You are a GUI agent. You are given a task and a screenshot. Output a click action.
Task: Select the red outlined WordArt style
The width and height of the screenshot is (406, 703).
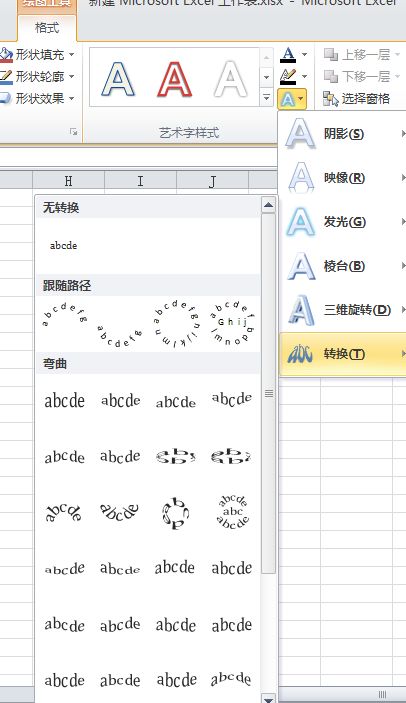pyautogui.click(x=175, y=79)
